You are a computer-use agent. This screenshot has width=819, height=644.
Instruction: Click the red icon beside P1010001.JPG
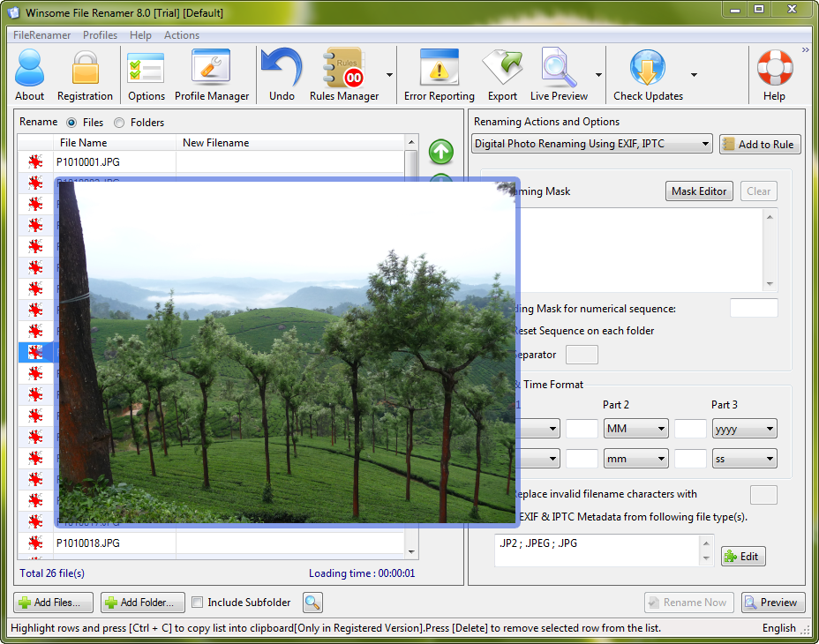[35, 162]
